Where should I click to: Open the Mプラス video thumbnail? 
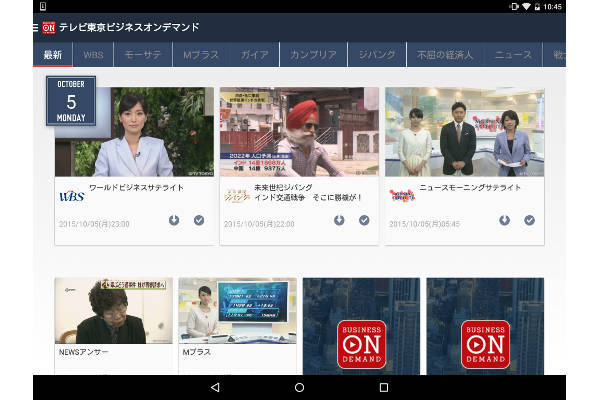pos(237,311)
